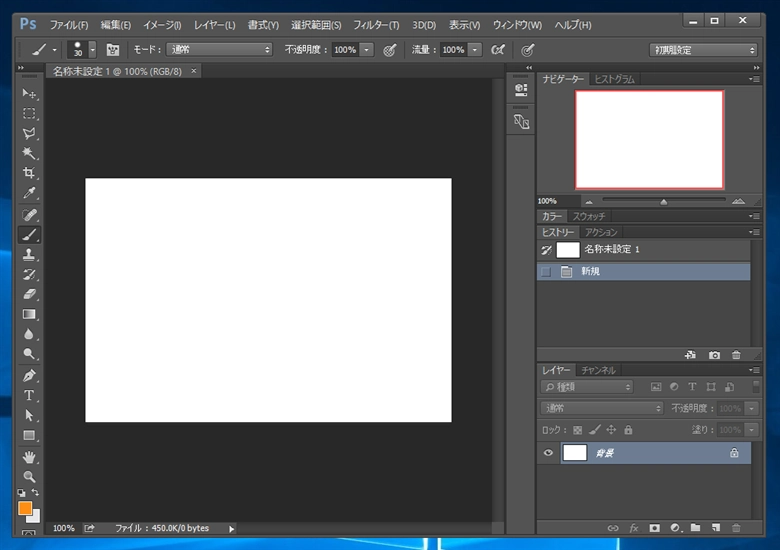Toggle pressure for opacity button
780x550 pixels.
coord(390,50)
